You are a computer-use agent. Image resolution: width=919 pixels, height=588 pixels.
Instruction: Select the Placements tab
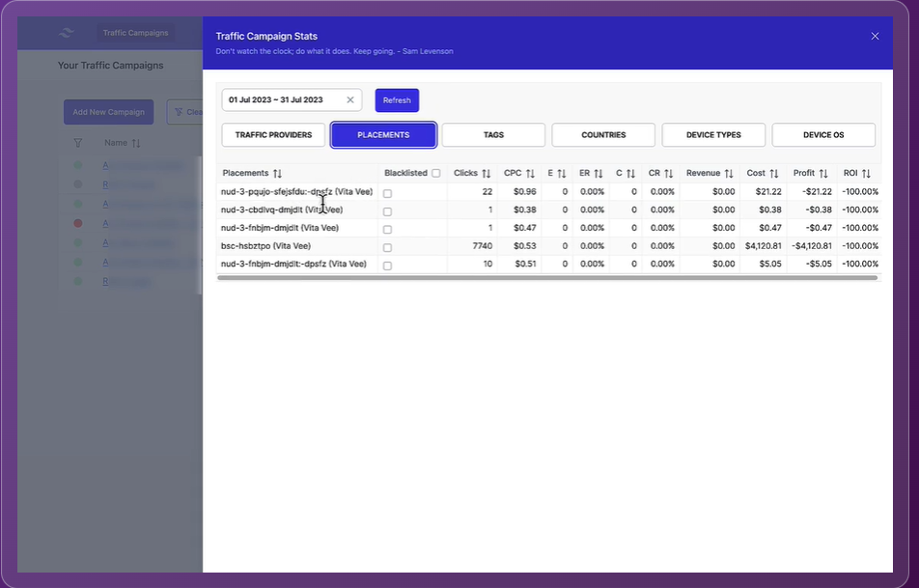(383, 135)
